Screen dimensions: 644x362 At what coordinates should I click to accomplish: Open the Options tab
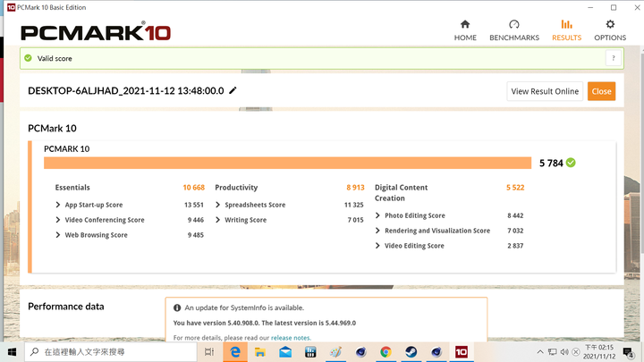point(610,30)
